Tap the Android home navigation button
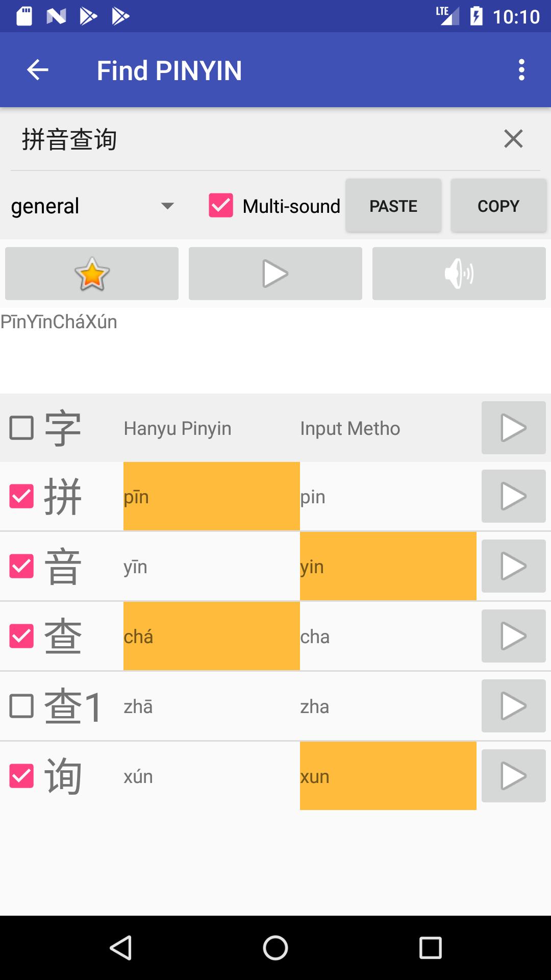This screenshot has height=980, width=551. tap(275, 948)
